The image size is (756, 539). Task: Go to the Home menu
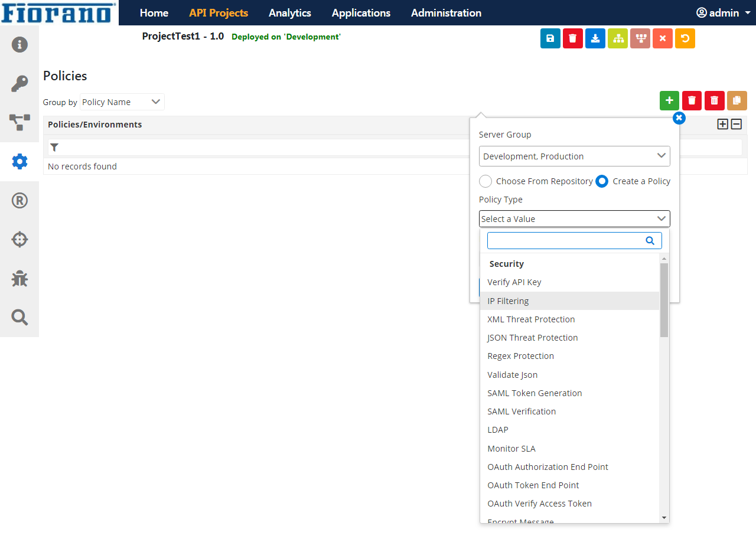(154, 12)
